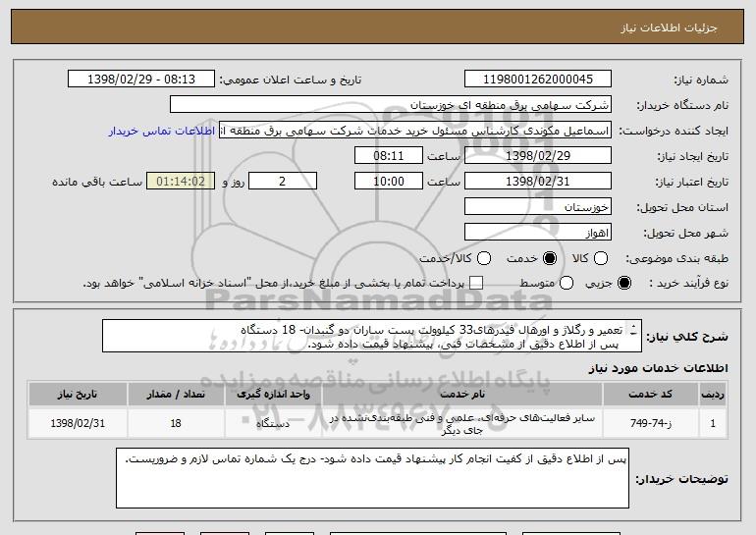The image size is (756, 535).
Task: Click the validity deadline hour field 10:00
Action: [x=390, y=182]
